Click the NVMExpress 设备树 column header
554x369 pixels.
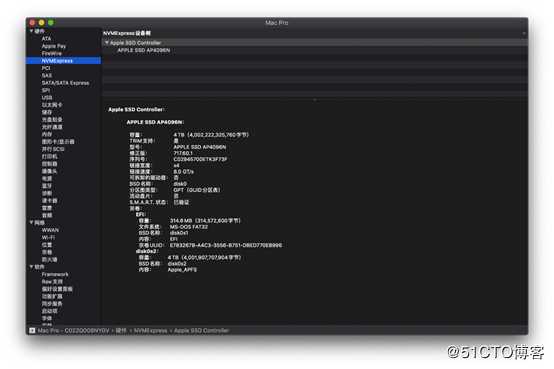[127, 33]
